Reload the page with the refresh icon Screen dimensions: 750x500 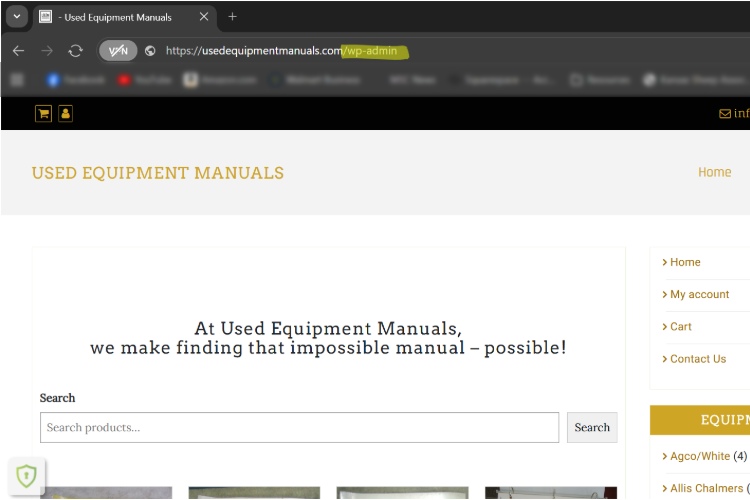pyautogui.click(x=75, y=51)
